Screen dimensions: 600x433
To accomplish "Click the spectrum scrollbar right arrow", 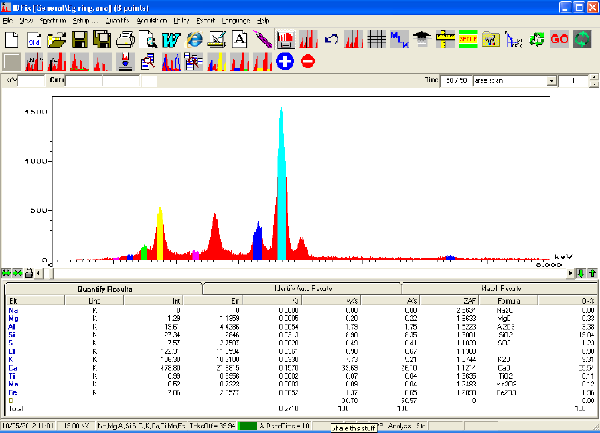I will pos(571,273).
